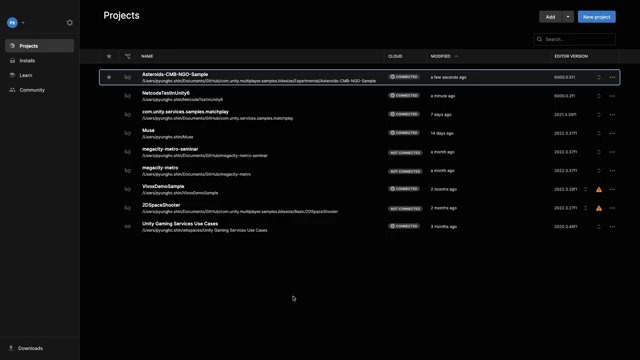640x360 pixels.
Task: Click link icon for Asteroids-CMB-NGO-Sample
Action: tap(128, 77)
